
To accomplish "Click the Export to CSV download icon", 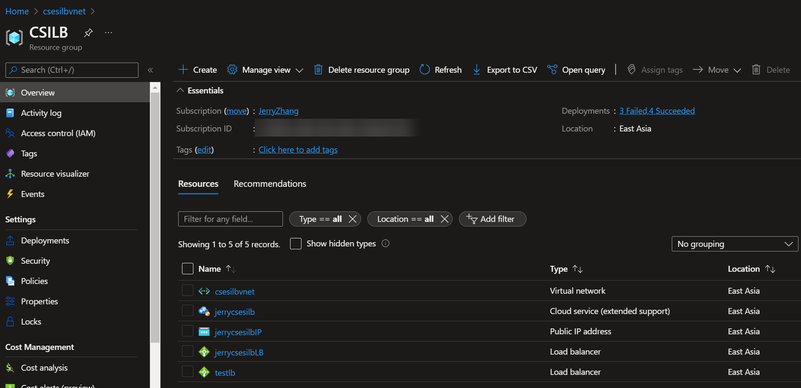I will click(x=477, y=70).
